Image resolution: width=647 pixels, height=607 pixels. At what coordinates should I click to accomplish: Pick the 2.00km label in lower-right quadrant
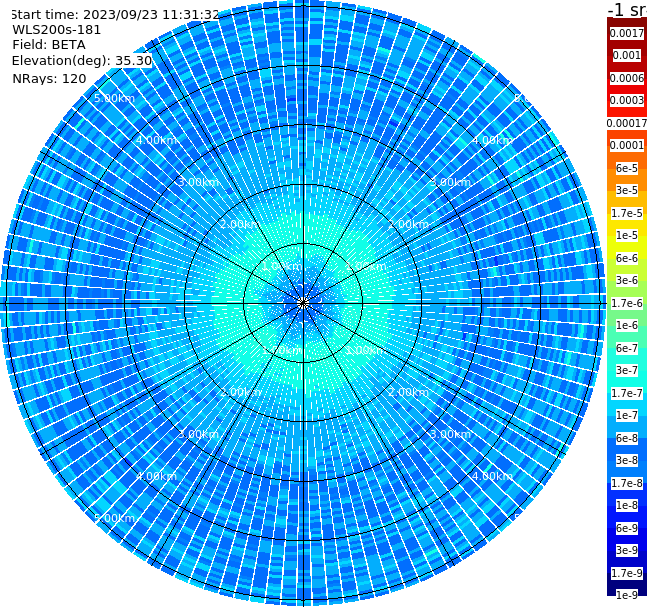tap(408, 392)
